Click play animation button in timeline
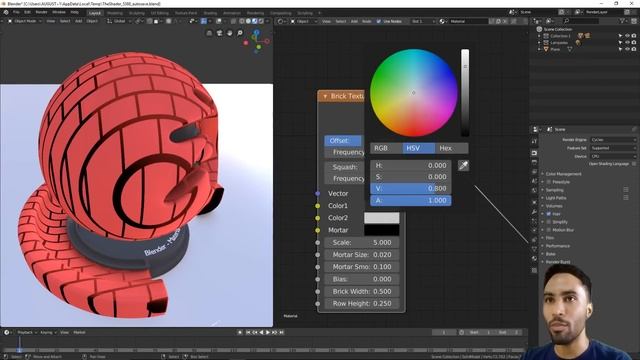Screen dimensions: 640x360 pos(268,332)
